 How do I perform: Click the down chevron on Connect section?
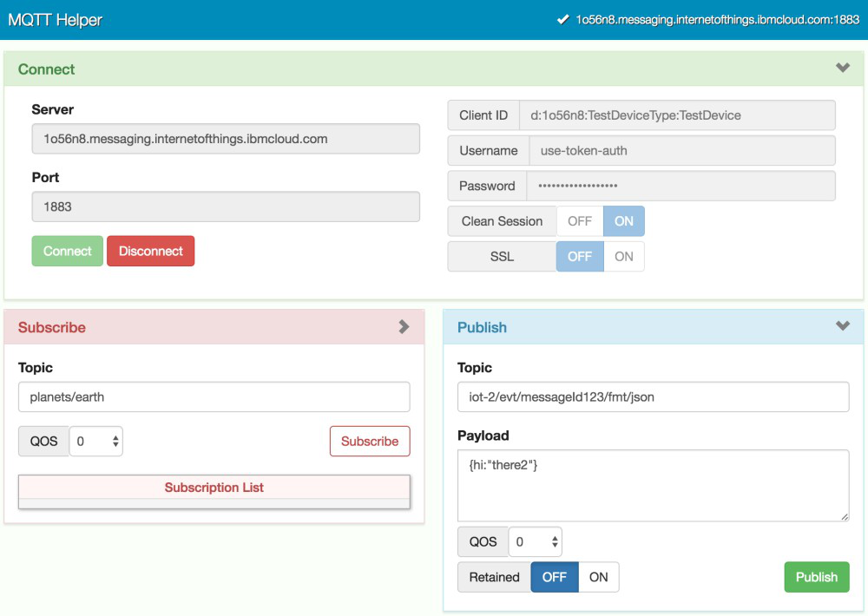click(x=841, y=67)
